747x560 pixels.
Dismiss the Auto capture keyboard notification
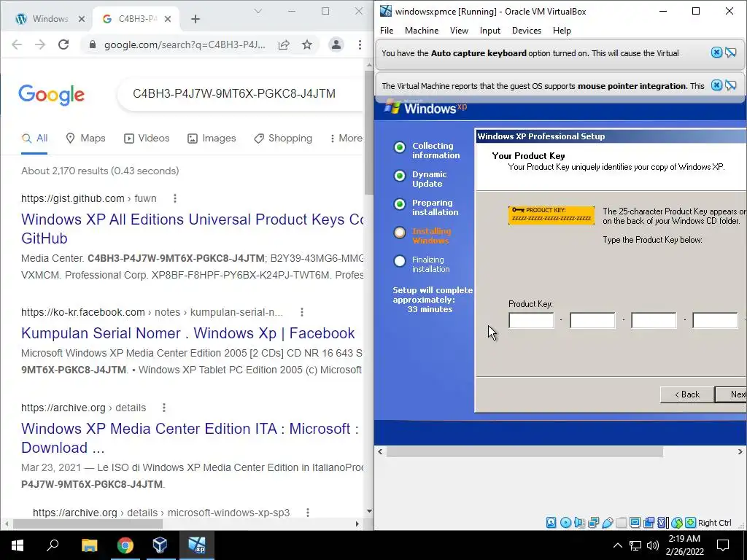click(716, 52)
